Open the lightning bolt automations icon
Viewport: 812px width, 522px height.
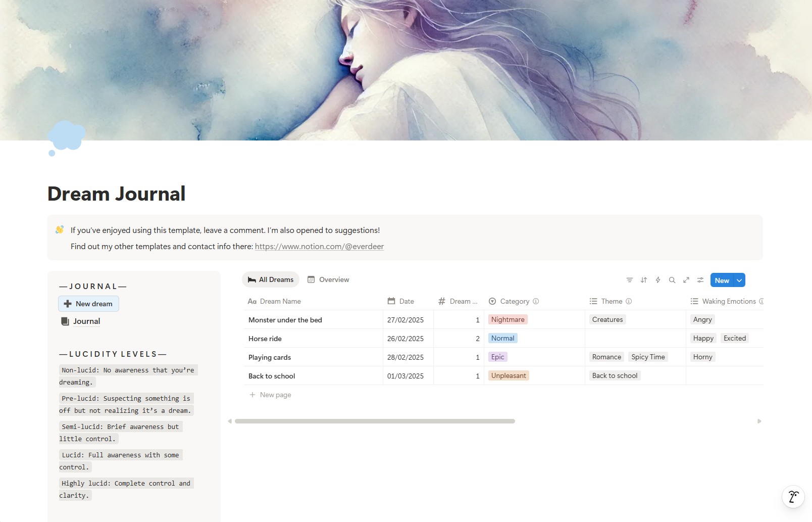658,280
